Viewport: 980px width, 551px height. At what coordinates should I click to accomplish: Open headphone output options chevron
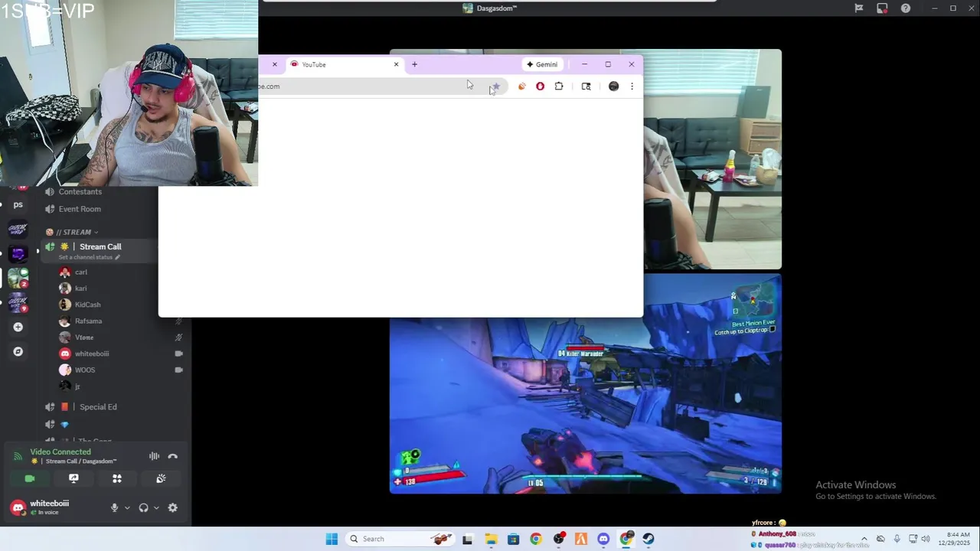click(156, 508)
